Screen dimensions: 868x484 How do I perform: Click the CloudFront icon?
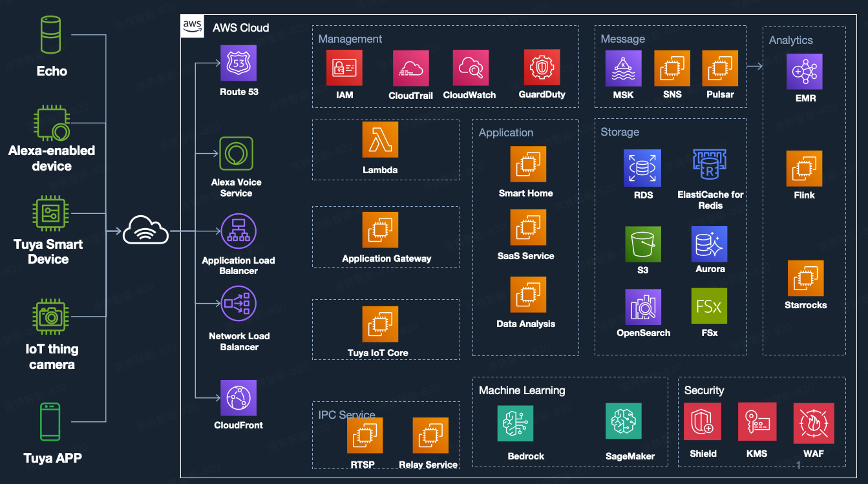point(238,397)
